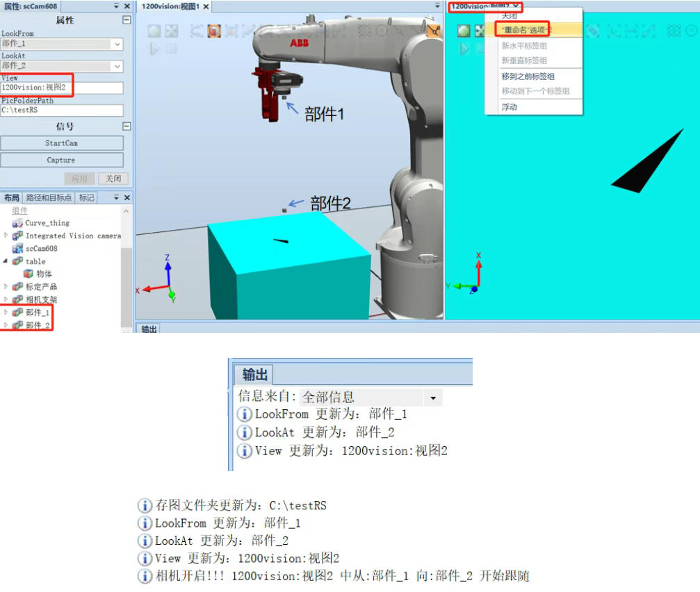The image size is (700, 592).
Task: Click the scCam608 smart component icon
Action: coord(17,248)
